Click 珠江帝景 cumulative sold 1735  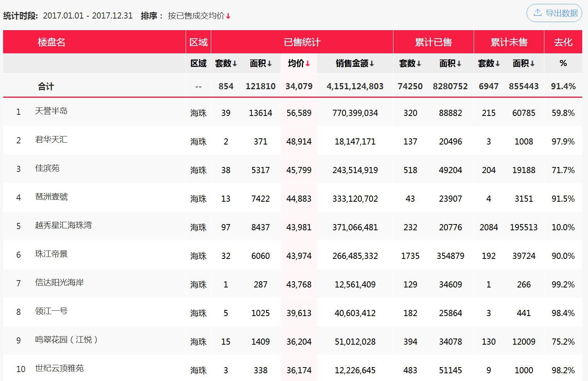[410, 256]
